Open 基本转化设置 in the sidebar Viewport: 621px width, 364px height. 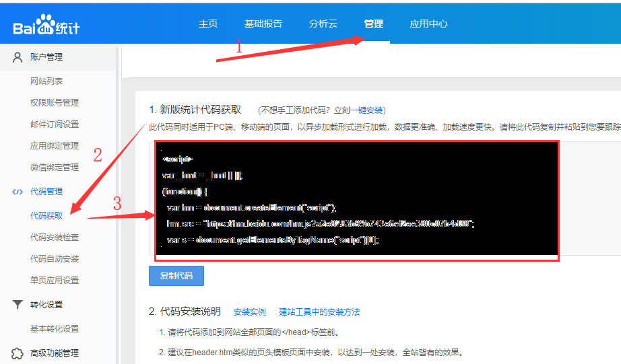tap(55, 329)
